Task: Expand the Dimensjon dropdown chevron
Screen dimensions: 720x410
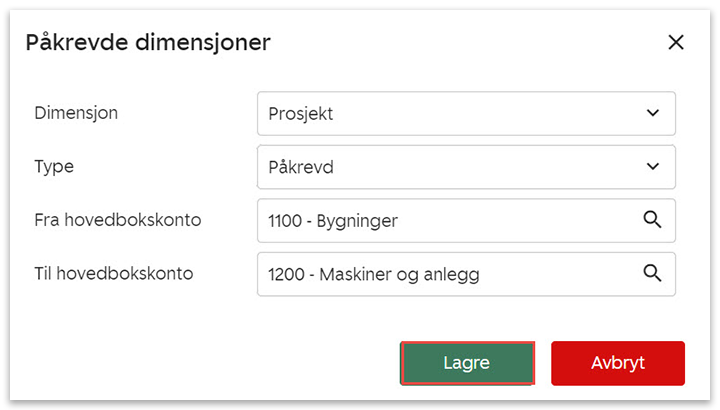Action: pos(653,113)
